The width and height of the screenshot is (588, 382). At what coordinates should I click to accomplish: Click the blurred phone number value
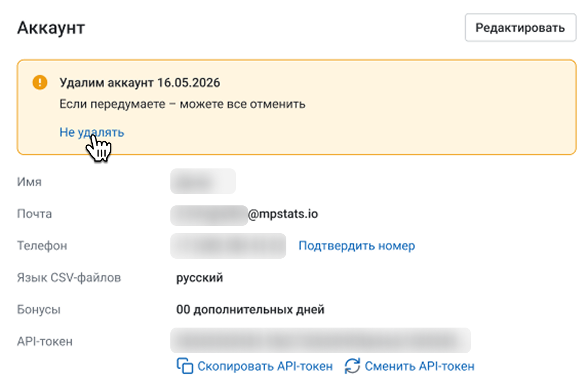click(228, 246)
